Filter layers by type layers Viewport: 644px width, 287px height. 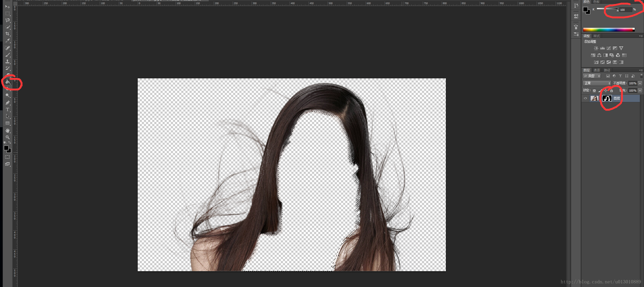tap(620, 76)
